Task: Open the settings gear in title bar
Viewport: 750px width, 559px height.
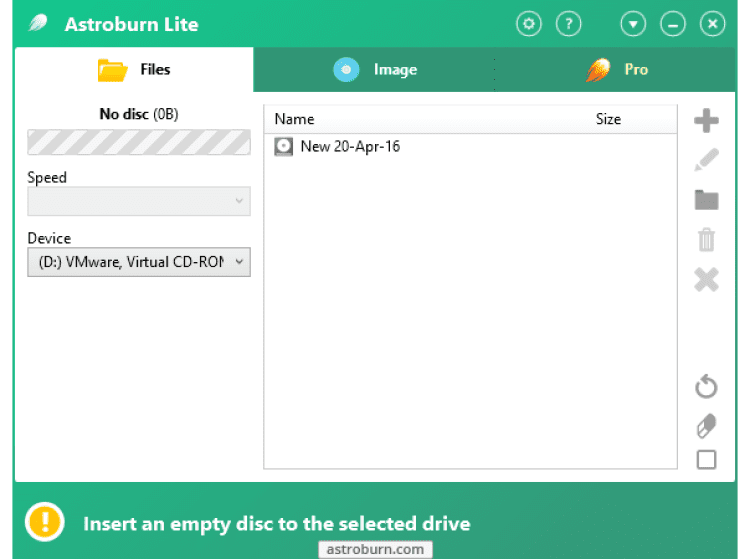Action: point(529,24)
